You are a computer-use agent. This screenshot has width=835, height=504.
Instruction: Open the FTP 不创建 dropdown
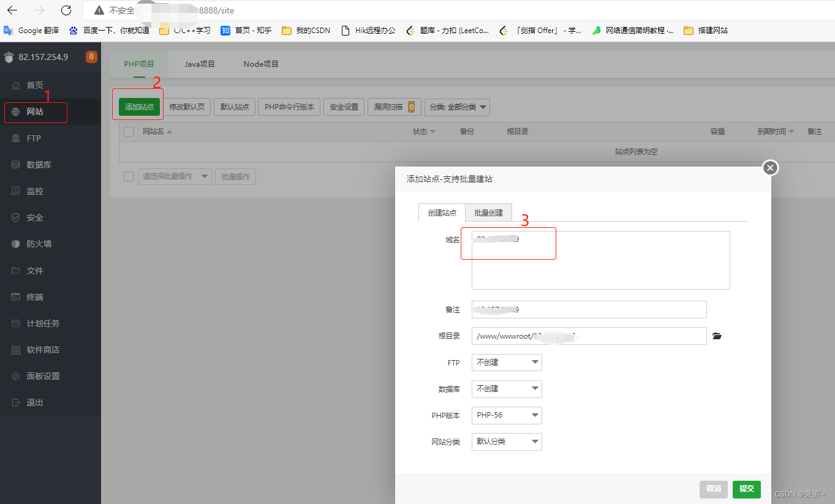coord(507,363)
